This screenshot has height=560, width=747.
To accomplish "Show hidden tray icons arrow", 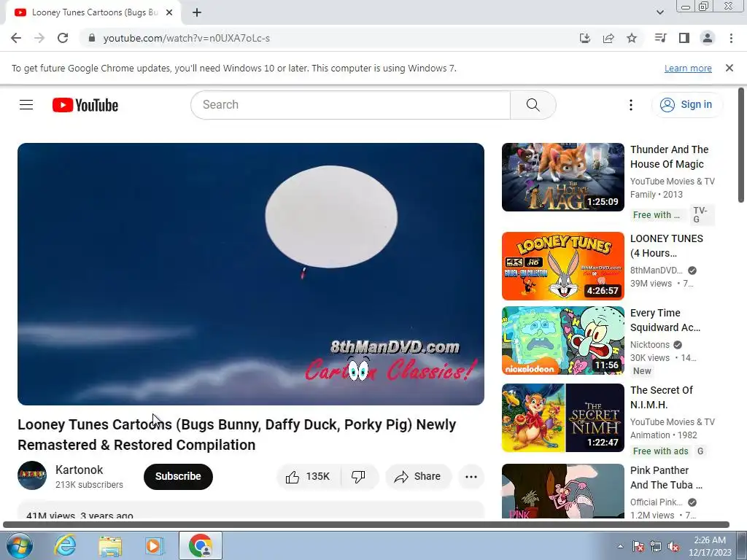I will pyautogui.click(x=620, y=547).
